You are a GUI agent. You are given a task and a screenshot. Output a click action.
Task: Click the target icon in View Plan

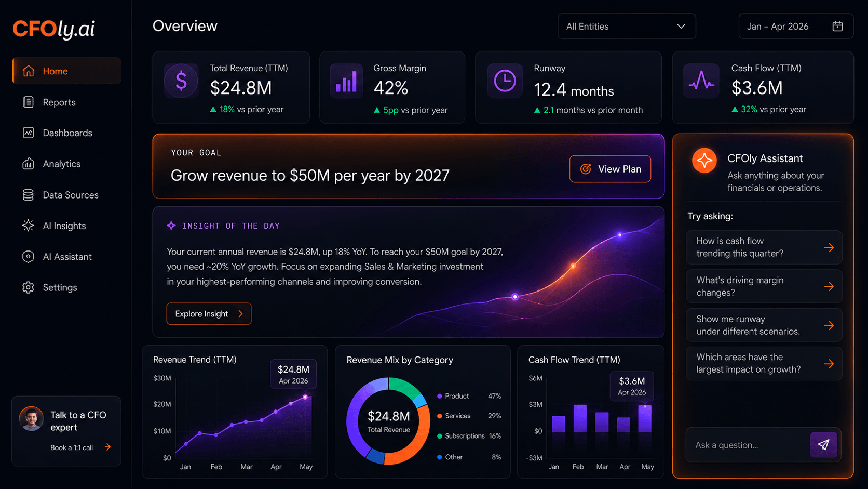tap(586, 169)
